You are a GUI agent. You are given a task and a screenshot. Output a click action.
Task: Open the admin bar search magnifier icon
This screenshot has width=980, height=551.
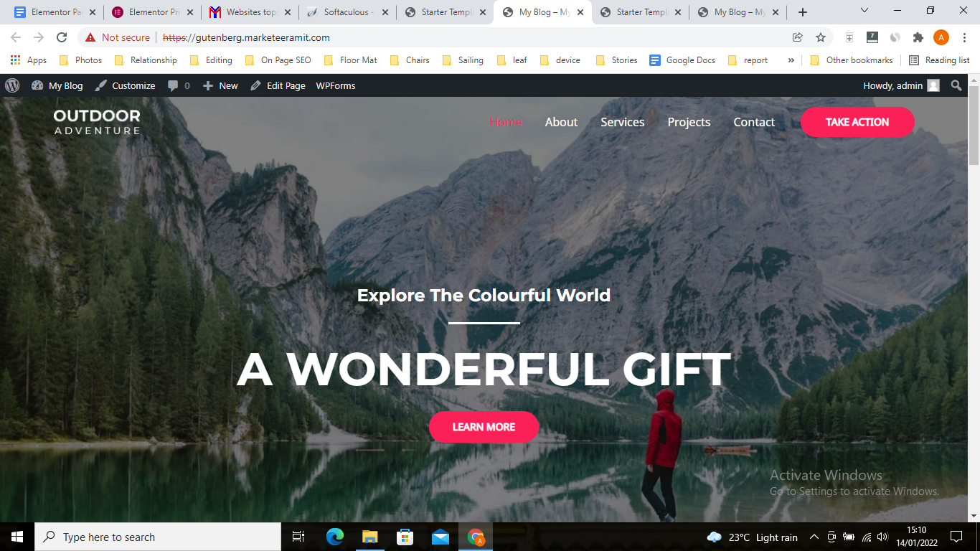(956, 85)
